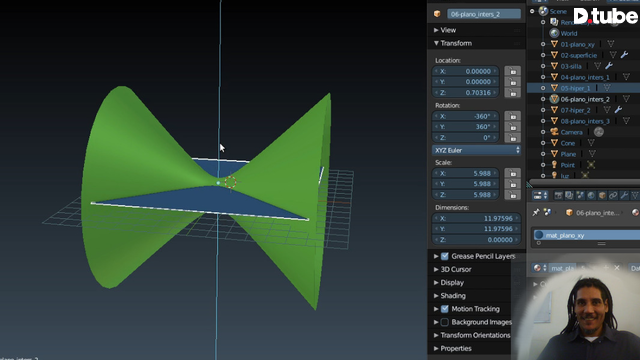Open the World properties globe tab
Screen dimensions: 640x360
pyautogui.click(x=591, y=195)
